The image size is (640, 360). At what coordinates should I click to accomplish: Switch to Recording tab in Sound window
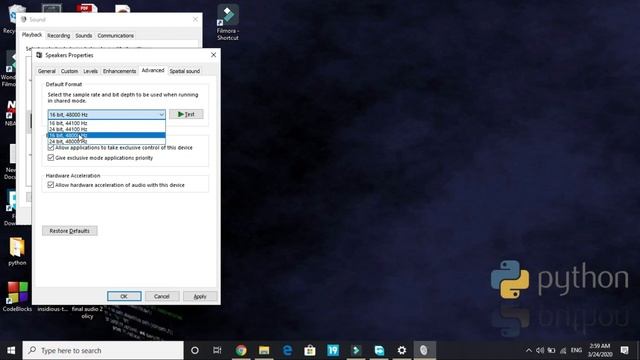coord(58,36)
